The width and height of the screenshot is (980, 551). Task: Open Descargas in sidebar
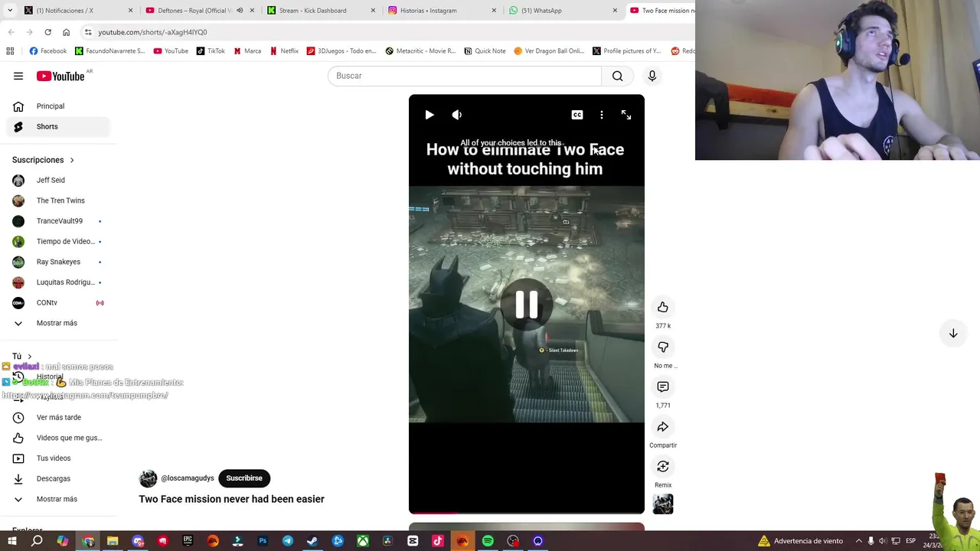(57, 478)
